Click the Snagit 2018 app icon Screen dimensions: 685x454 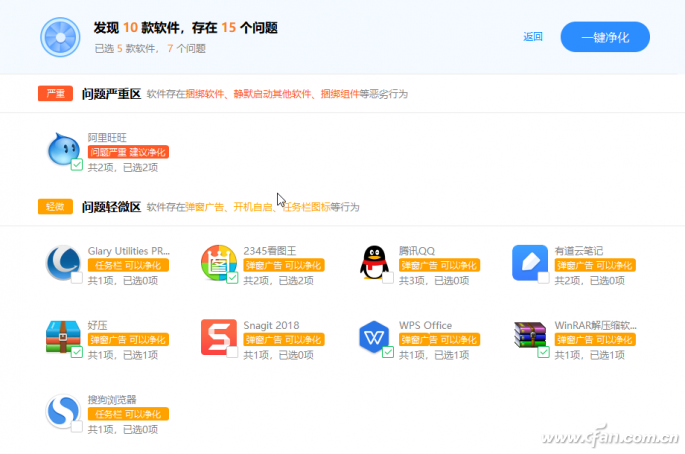[218, 336]
